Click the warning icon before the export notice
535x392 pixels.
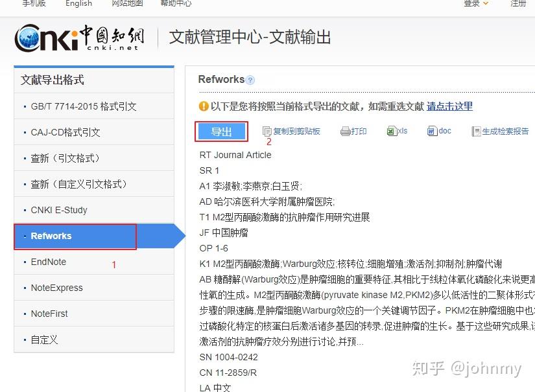[x=203, y=106]
